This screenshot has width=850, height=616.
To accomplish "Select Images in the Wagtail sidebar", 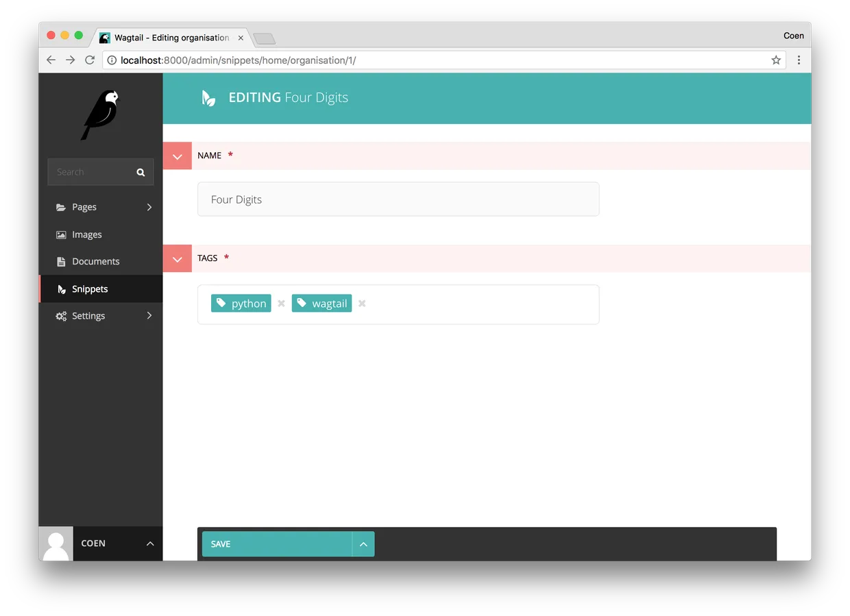I will pyautogui.click(x=86, y=234).
